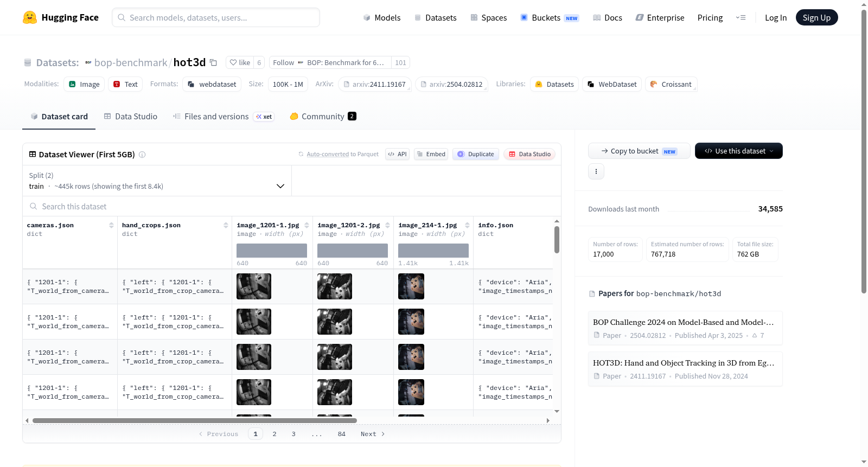Click the table horizontal scrollbar
This screenshot has width=868, height=467.
click(195, 420)
